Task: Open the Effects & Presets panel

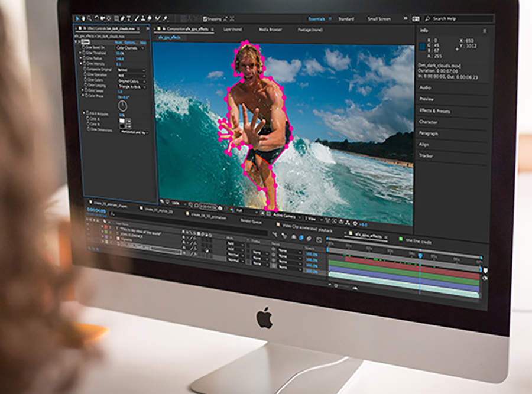Action: click(x=434, y=111)
